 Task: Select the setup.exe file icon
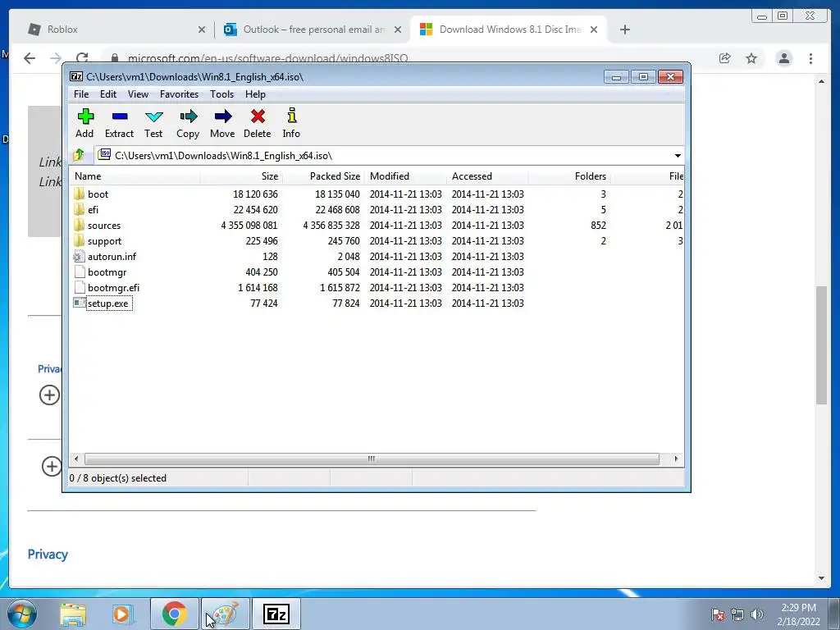(x=80, y=304)
